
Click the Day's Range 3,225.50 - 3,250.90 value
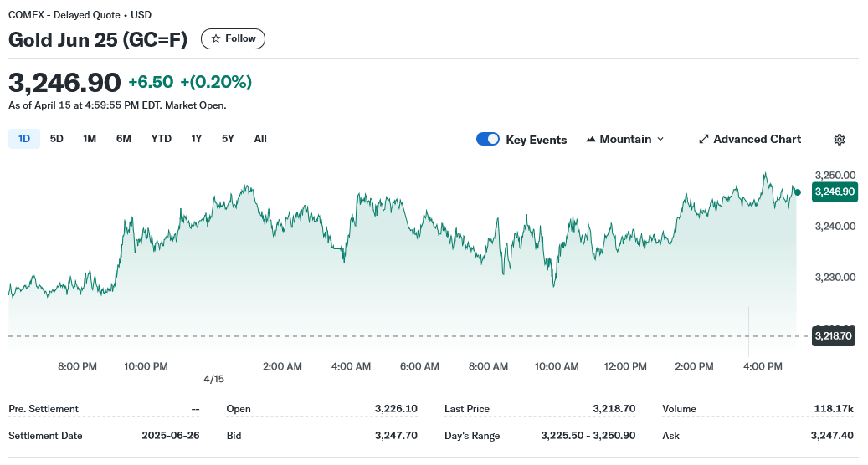(x=588, y=435)
